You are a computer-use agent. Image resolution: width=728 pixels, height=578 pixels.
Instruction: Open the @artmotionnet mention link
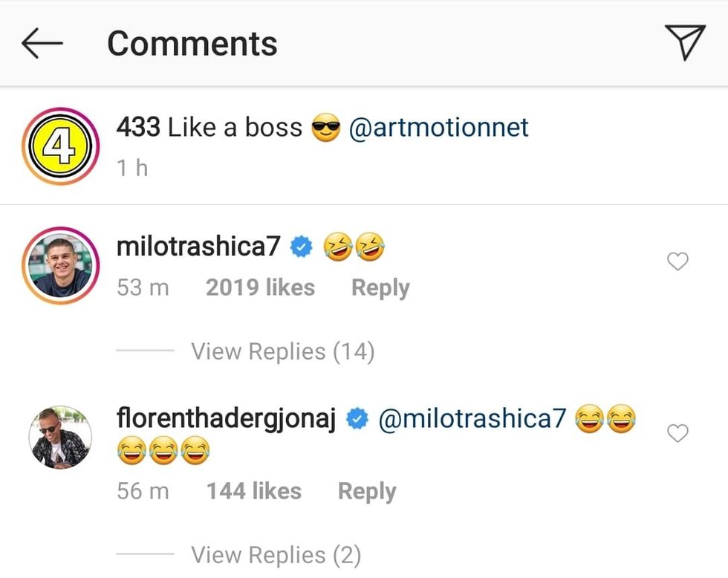click(x=438, y=128)
